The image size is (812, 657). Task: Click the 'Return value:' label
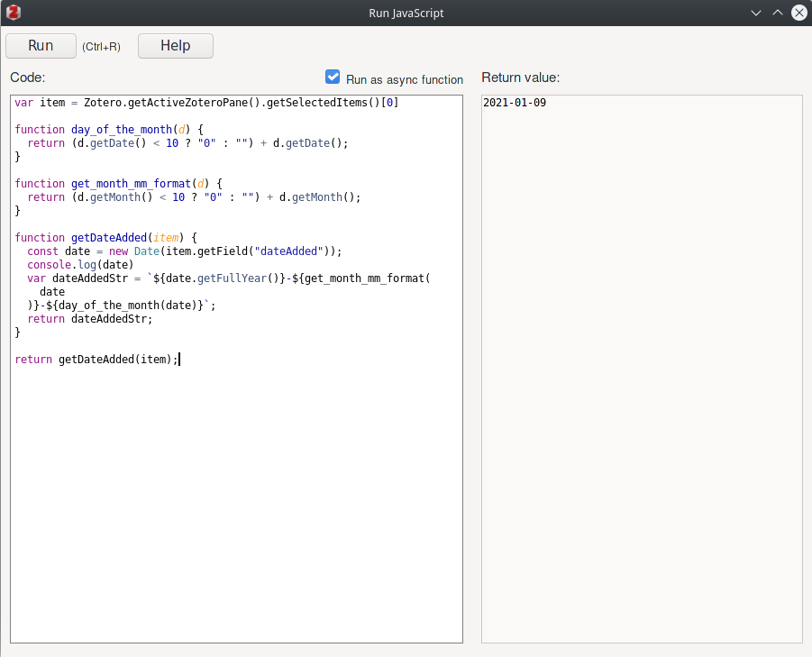520,78
